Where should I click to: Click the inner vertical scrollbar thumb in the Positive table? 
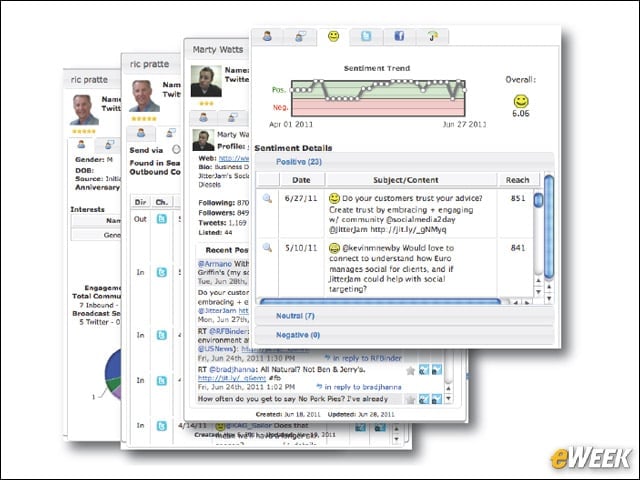(x=538, y=200)
